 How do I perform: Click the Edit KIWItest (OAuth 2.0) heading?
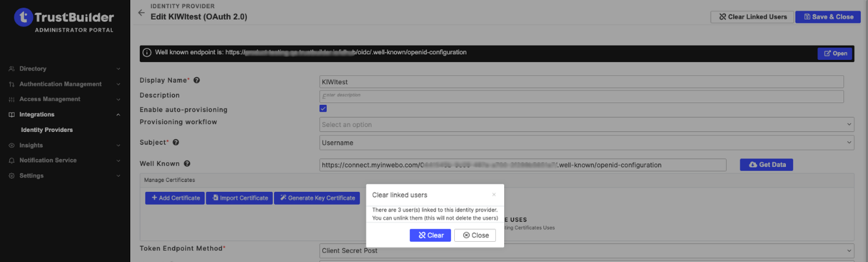tap(198, 17)
